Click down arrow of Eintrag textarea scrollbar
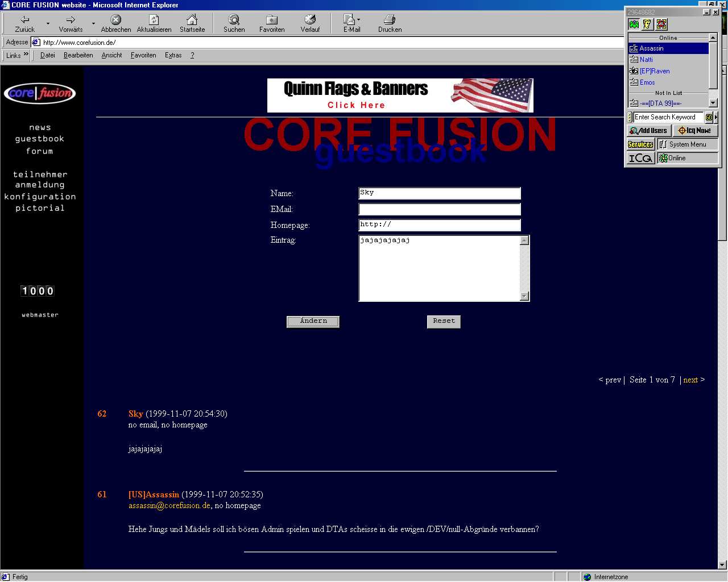The image size is (728, 582). 524,296
